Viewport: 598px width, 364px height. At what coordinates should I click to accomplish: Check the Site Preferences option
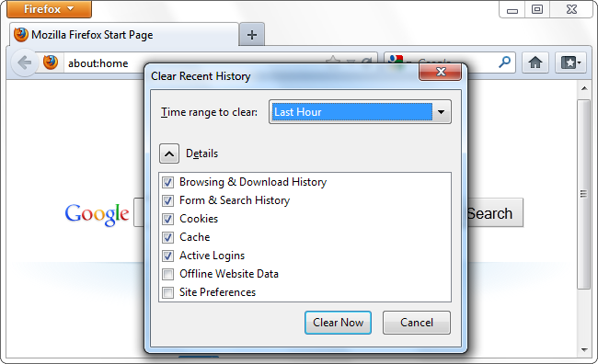(x=167, y=292)
